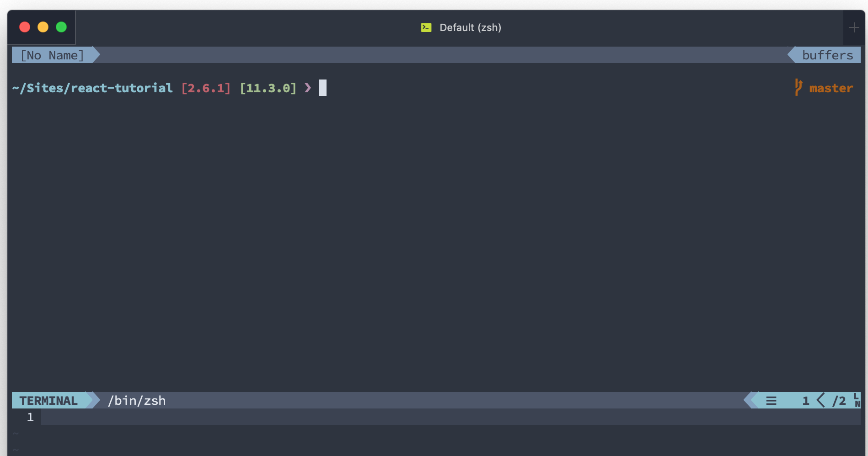This screenshot has width=868, height=456.
Task: Click the angle separator between 1 and /2
Action: (820, 400)
